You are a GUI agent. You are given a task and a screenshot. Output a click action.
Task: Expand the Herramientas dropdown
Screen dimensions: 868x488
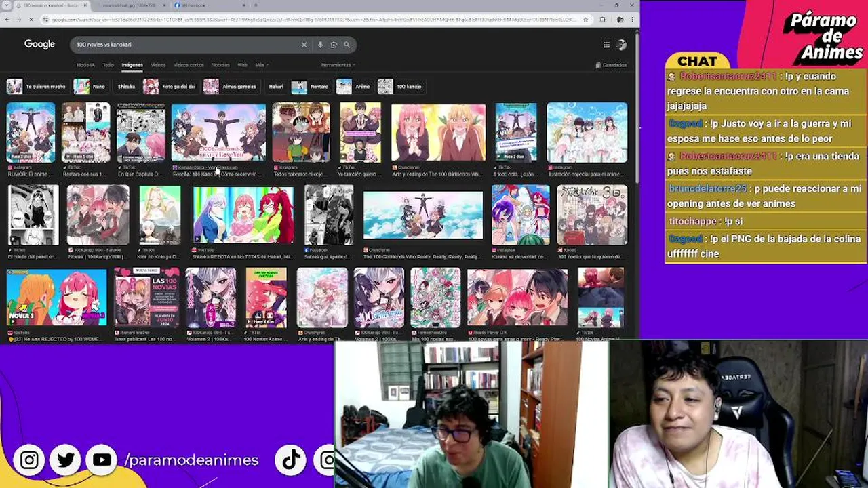(x=338, y=65)
